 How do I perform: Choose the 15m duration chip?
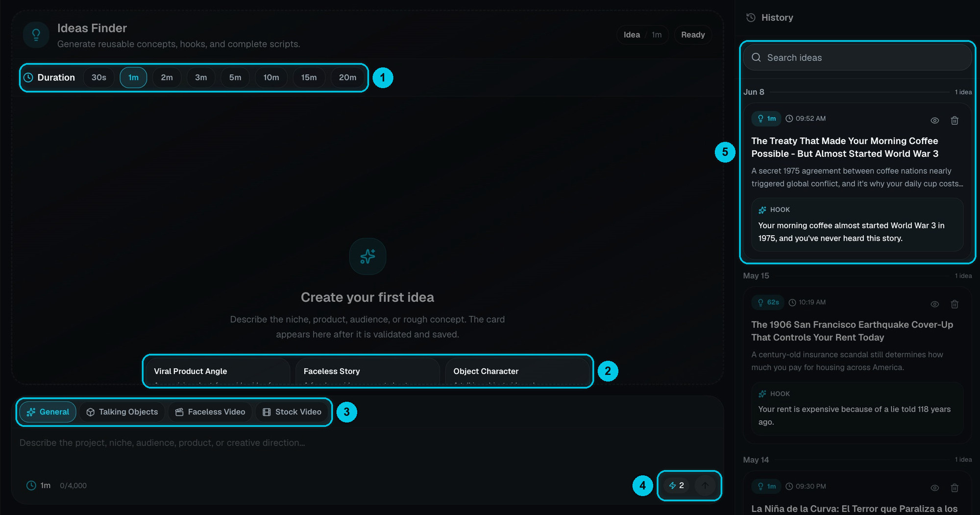click(x=309, y=77)
